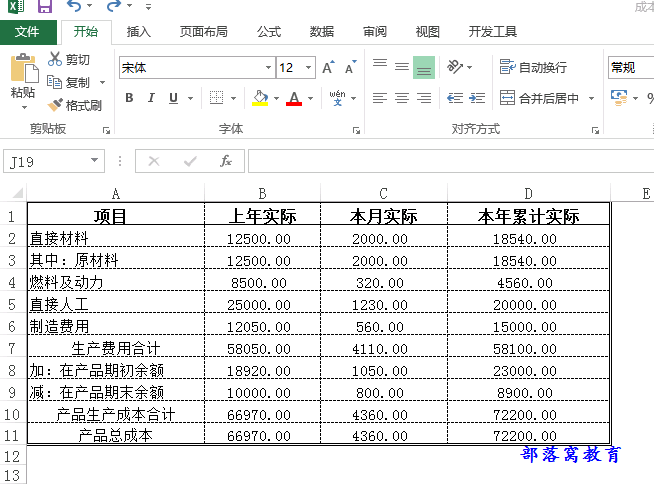
Task: Open the font name 宋体 dropdown
Action: pos(268,67)
